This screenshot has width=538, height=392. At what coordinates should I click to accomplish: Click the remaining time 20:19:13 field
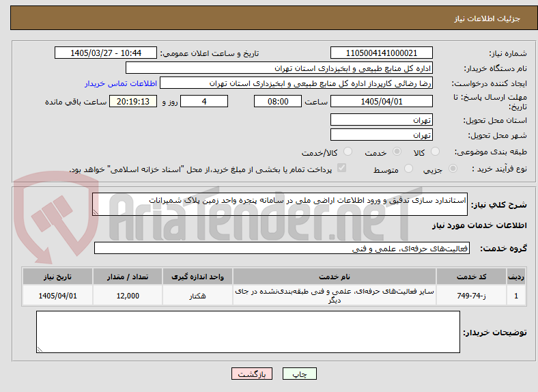tap(133, 101)
